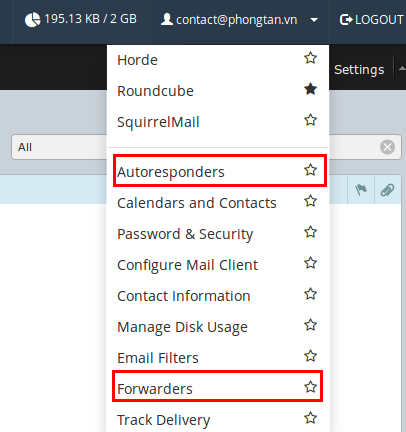Open the All filter dropdown

pos(59,147)
